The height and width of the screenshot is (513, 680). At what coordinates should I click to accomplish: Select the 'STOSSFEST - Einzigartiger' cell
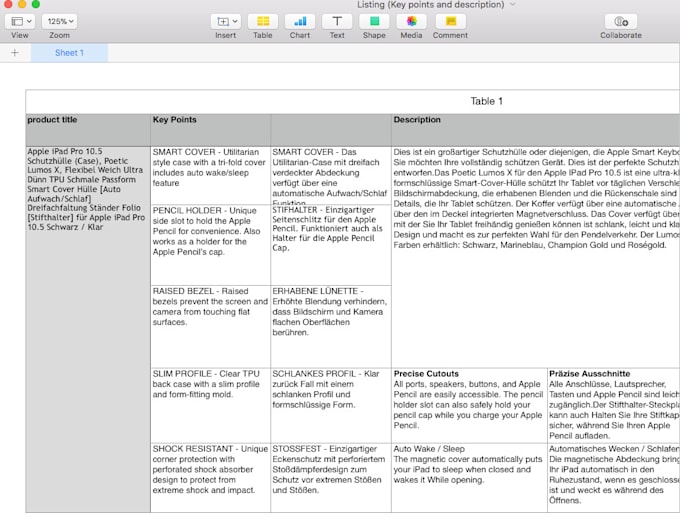click(331, 478)
